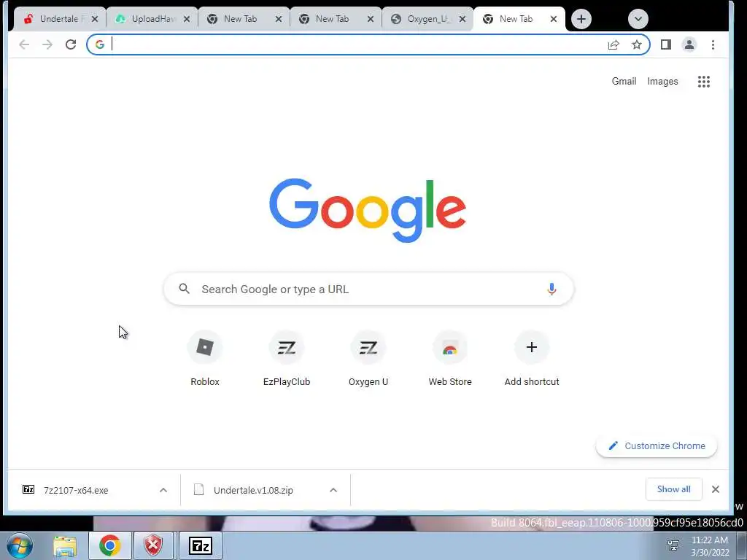
Task: Start voice search with the microphone
Action: click(551, 289)
